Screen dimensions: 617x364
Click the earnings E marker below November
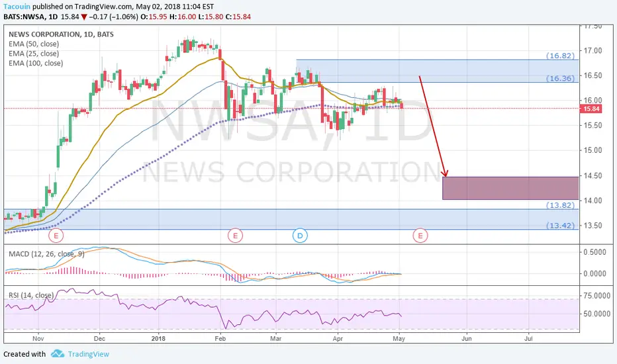point(56,236)
